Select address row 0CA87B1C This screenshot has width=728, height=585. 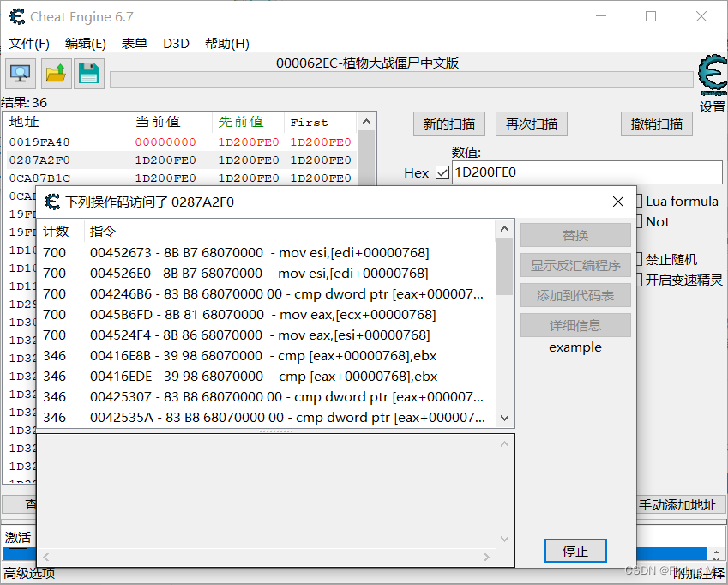click(x=182, y=178)
